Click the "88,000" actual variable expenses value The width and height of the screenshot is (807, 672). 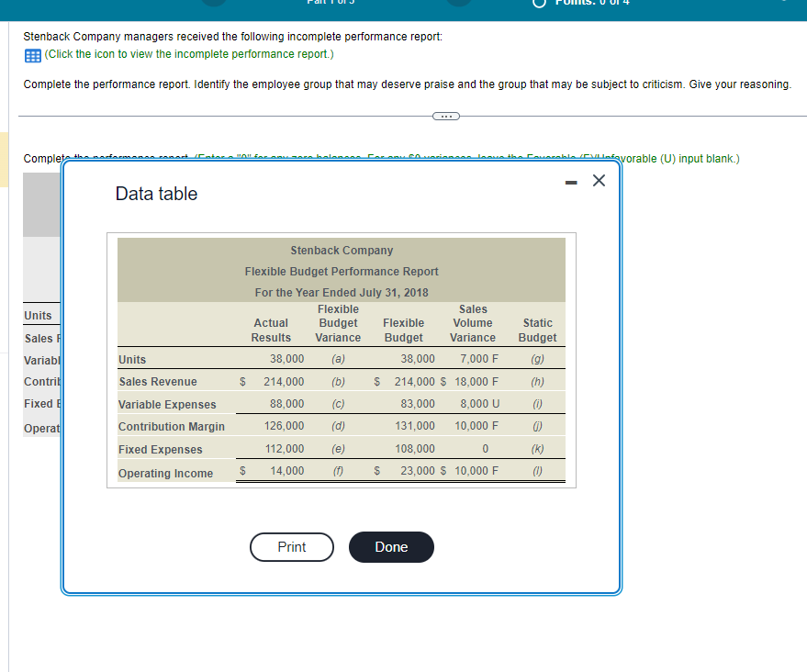tap(286, 404)
